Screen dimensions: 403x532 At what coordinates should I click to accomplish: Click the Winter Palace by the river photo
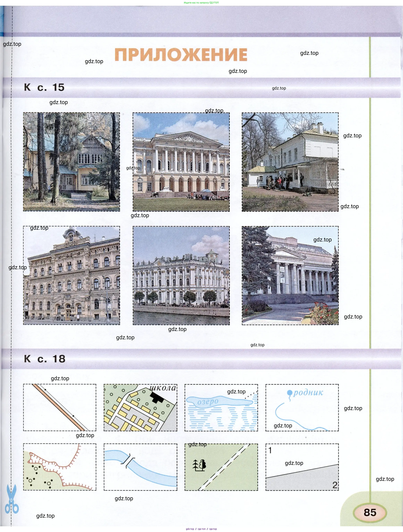pos(181,275)
